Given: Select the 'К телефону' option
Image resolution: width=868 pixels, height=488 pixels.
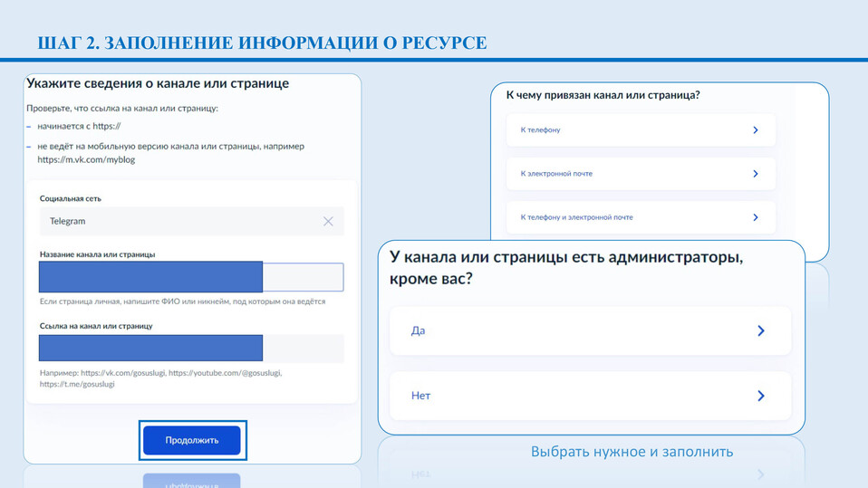Looking at the screenshot, I should pyautogui.click(x=634, y=130).
